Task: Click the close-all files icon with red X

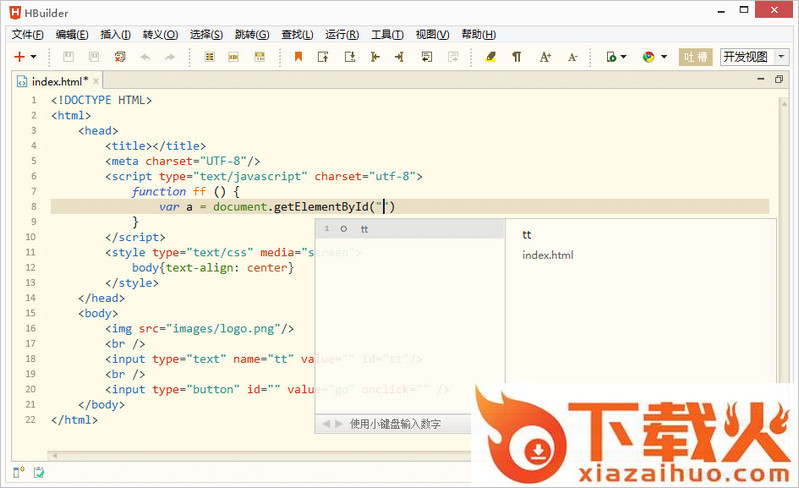Action: (x=121, y=57)
